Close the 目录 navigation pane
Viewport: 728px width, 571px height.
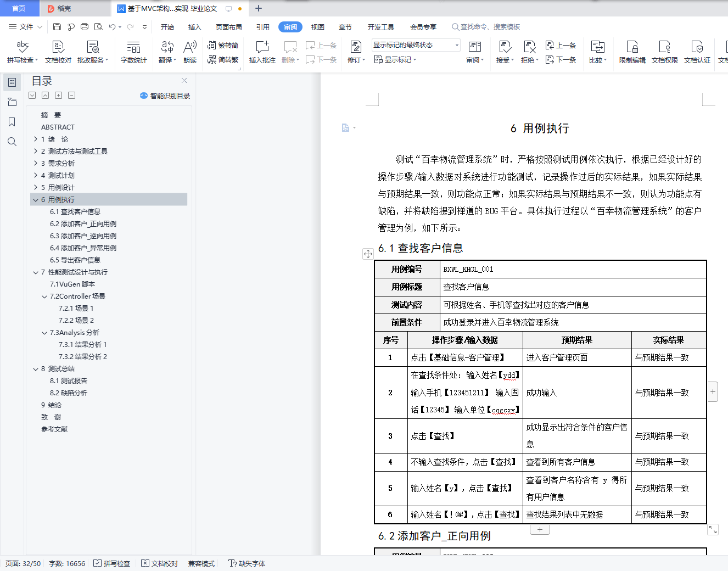point(184,81)
